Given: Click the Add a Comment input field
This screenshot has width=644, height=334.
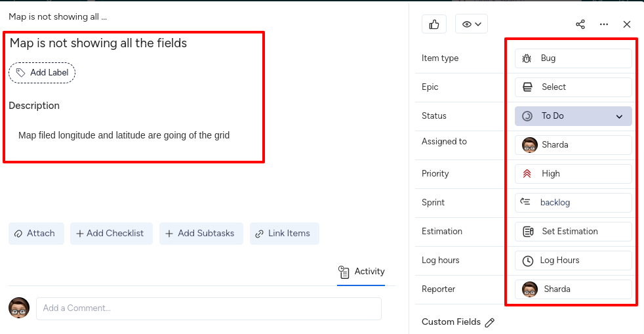Looking at the screenshot, I should pyautogui.click(x=209, y=308).
